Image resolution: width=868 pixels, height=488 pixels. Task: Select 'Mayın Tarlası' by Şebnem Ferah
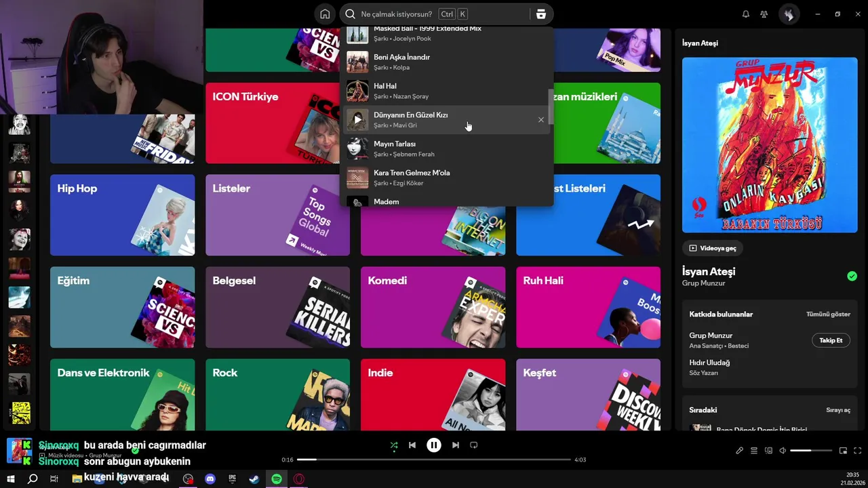(446, 148)
